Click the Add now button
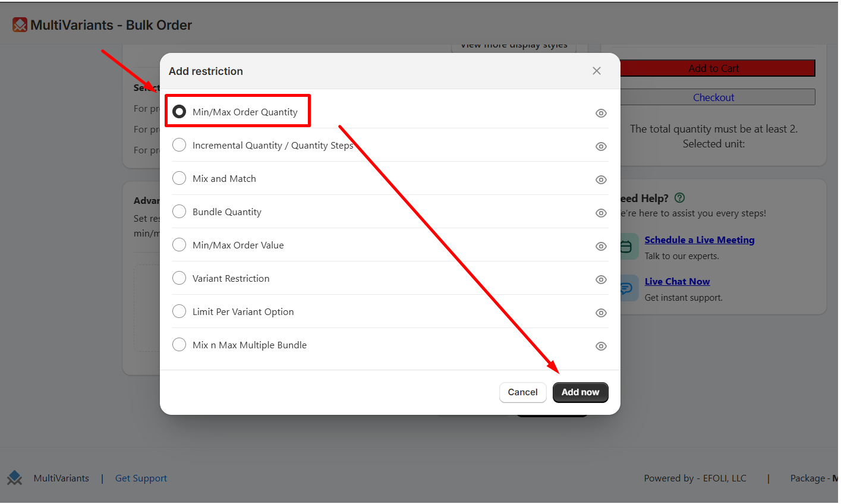 click(x=580, y=392)
